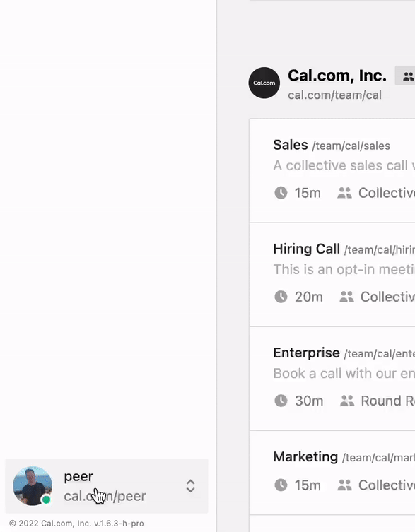Screen dimensions: 415x532
Task: Click the Marketing 15m duration
Action: 308,485
